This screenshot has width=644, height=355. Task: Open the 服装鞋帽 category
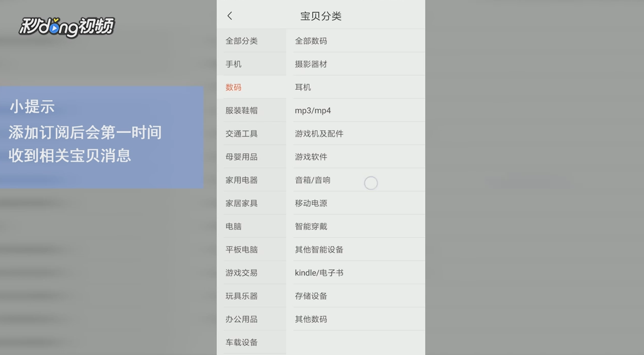click(241, 110)
